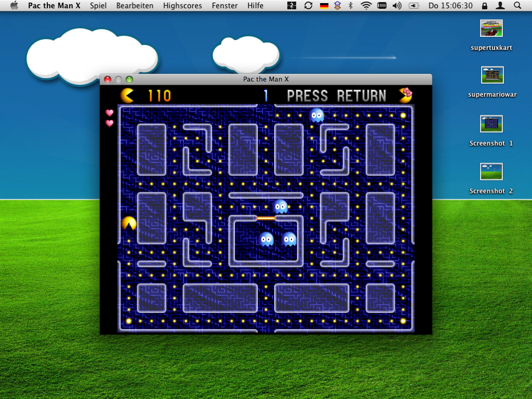
Task: Click the left ghost inside the ghost house
Action: pos(267,239)
